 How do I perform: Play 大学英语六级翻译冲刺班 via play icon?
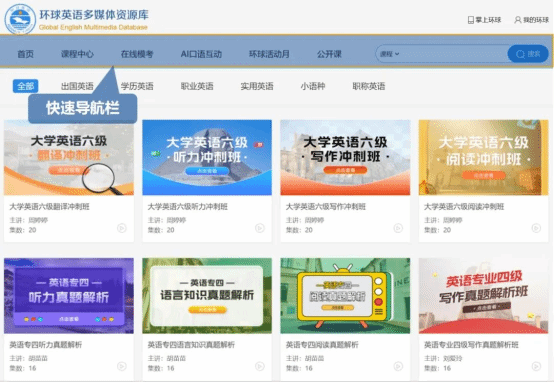click(122, 228)
